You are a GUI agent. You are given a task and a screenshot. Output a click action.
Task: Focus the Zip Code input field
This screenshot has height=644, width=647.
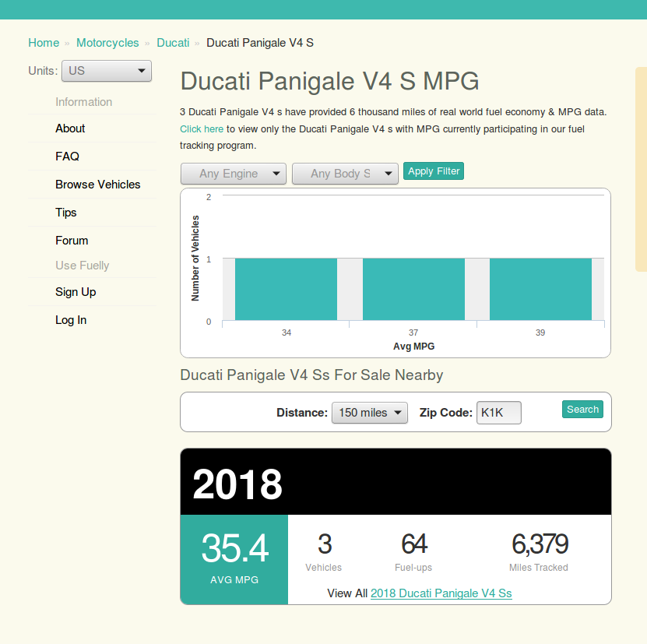point(498,413)
